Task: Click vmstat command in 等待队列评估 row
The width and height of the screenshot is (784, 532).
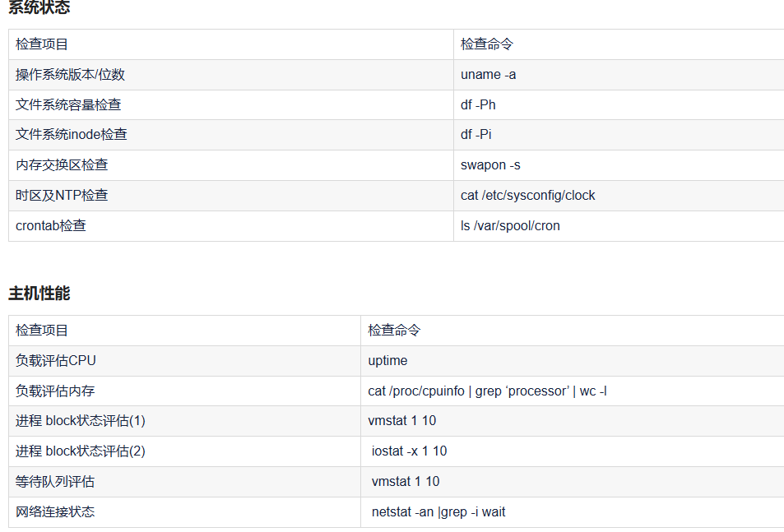Action: (406, 482)
